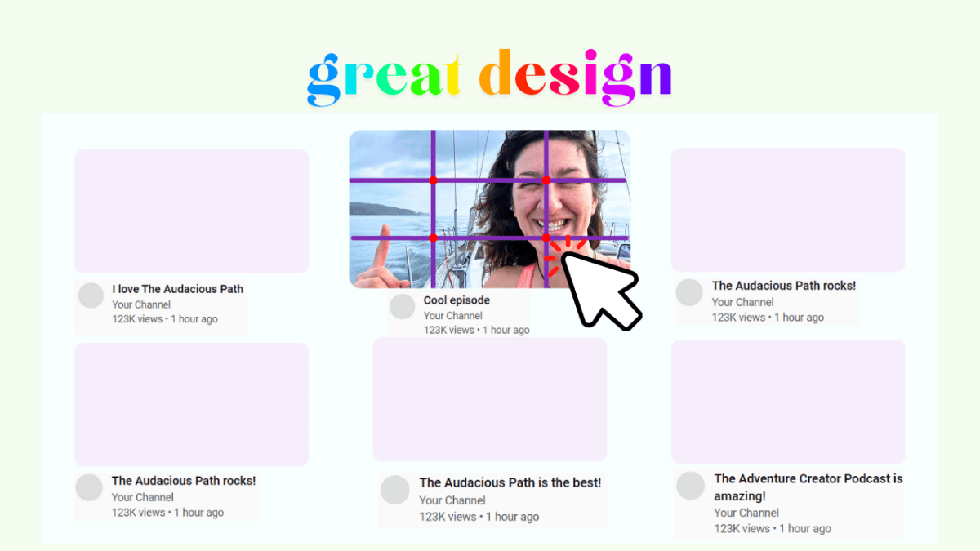Open the video titled Cool episode
The width and height of the screenshot is (980, 551).
tap(457, 300)
